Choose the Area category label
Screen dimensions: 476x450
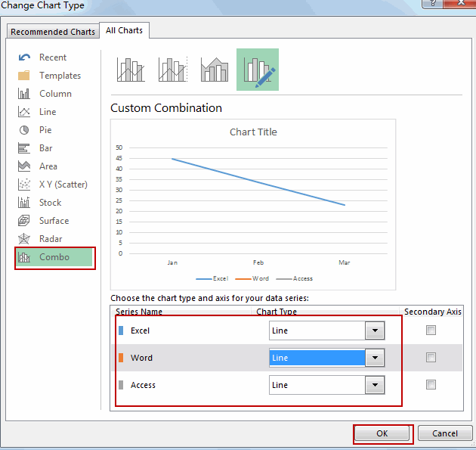pyautogui.click(x=48, y=166)
